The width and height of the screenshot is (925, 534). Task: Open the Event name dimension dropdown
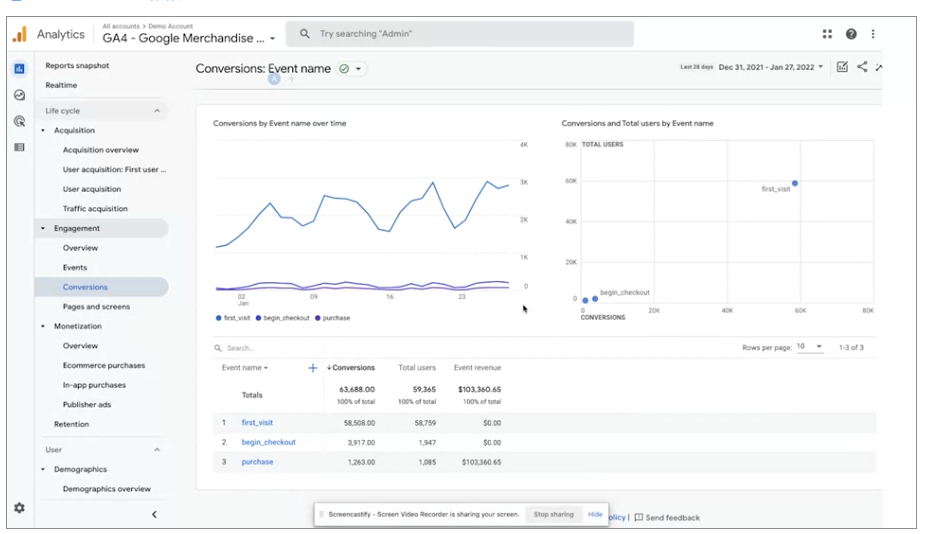pos(245,368)
